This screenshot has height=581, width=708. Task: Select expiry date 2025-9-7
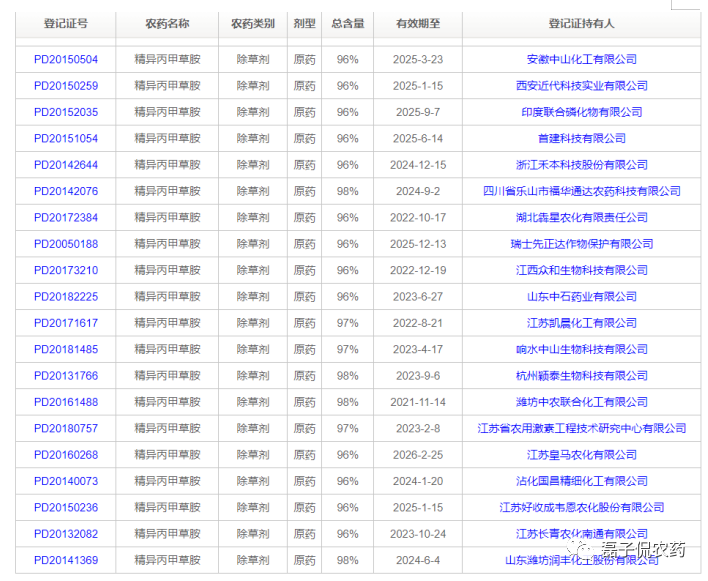pos(418,112)
